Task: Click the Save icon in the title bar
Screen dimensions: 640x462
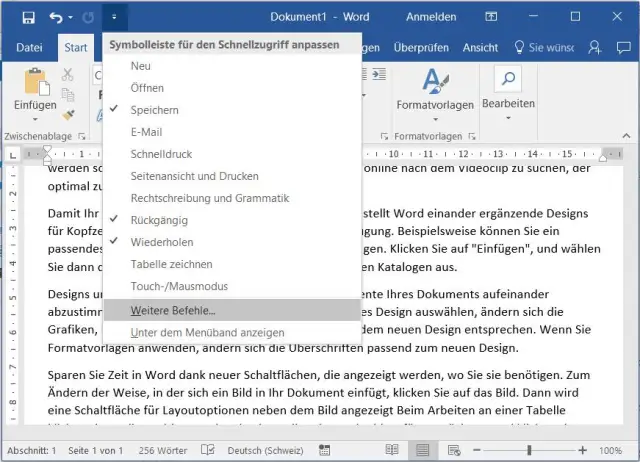Action: click(x=27, y=17)
